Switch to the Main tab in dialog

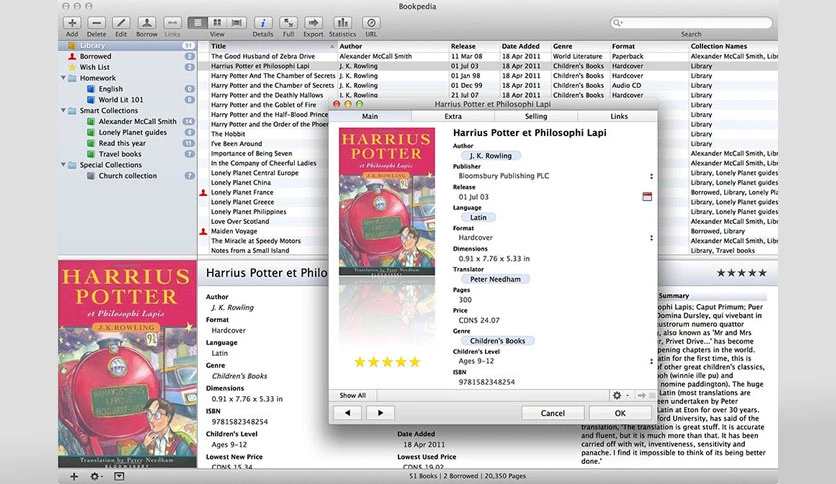pos(370,116)
